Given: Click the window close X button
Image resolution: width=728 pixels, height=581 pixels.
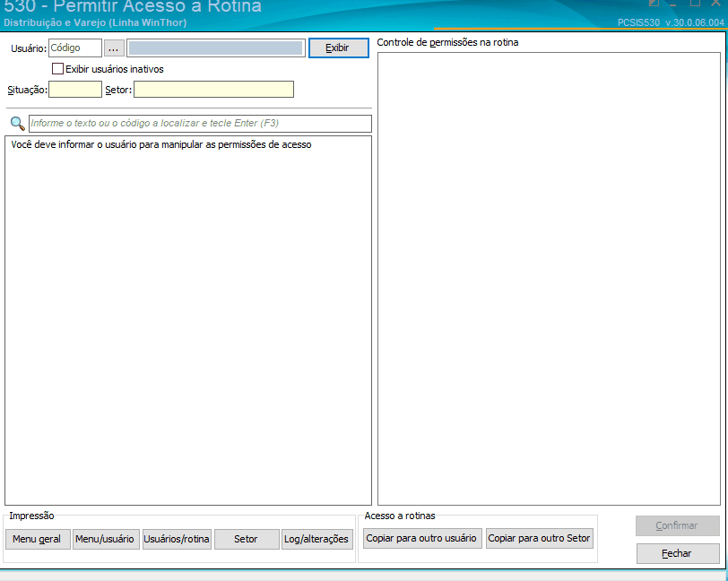Looking at the screenshot, I should pos(716,3).
